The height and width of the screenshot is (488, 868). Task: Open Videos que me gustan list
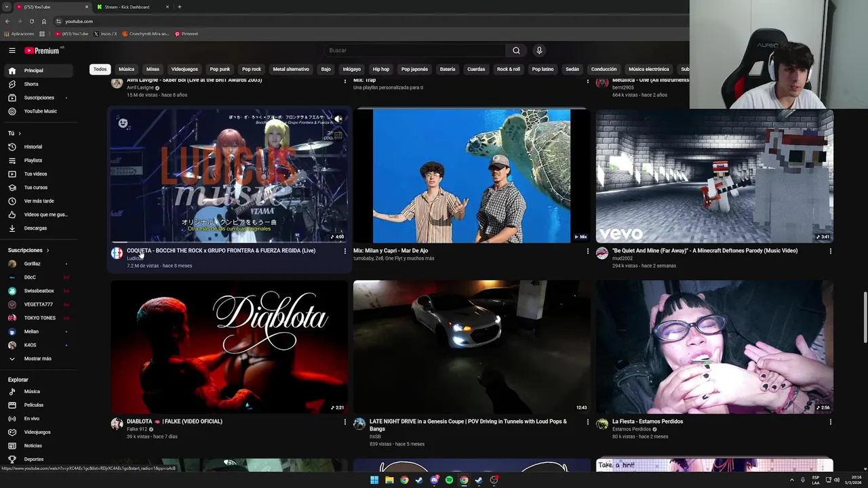coord(39,214)
